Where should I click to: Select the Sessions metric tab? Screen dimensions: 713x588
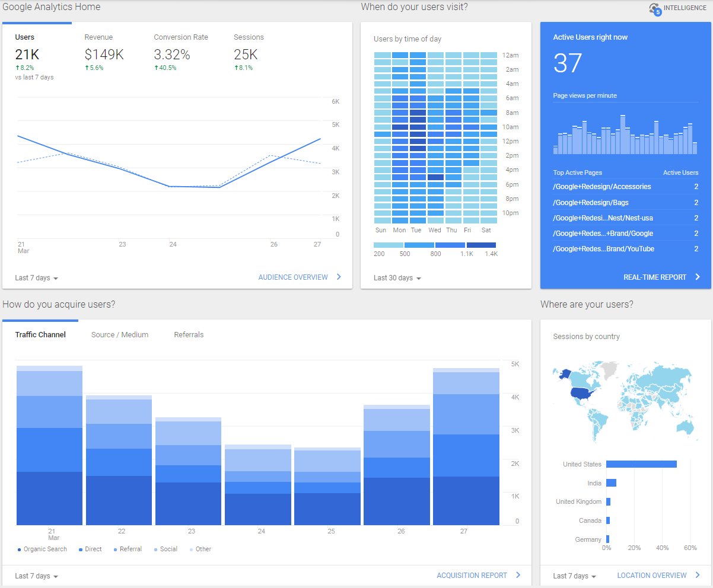pos(249,52)
